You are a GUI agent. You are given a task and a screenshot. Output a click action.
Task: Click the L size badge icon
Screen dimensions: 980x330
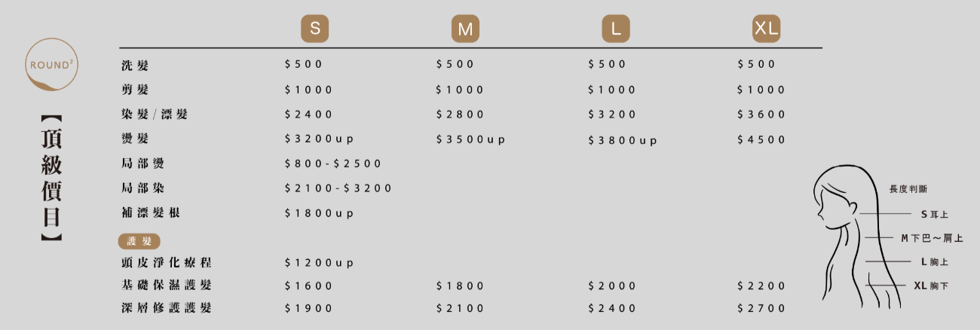616,29
